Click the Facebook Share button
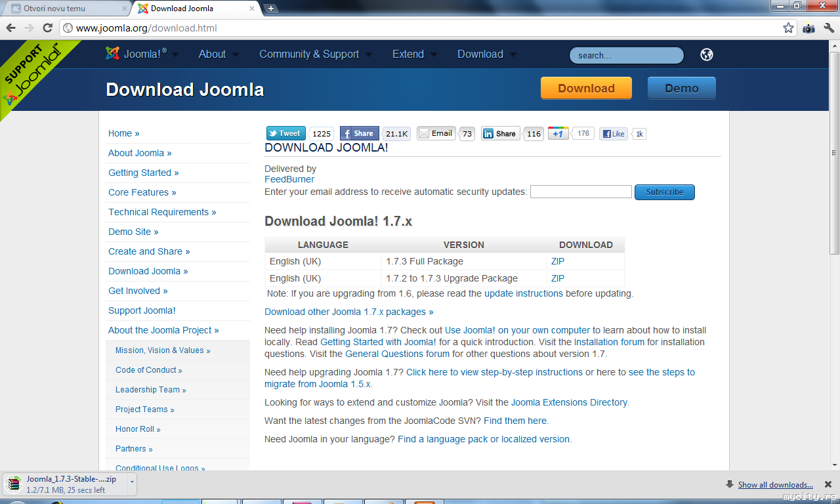The width and height of the screenshot is (840, 504). coord(359,133)
